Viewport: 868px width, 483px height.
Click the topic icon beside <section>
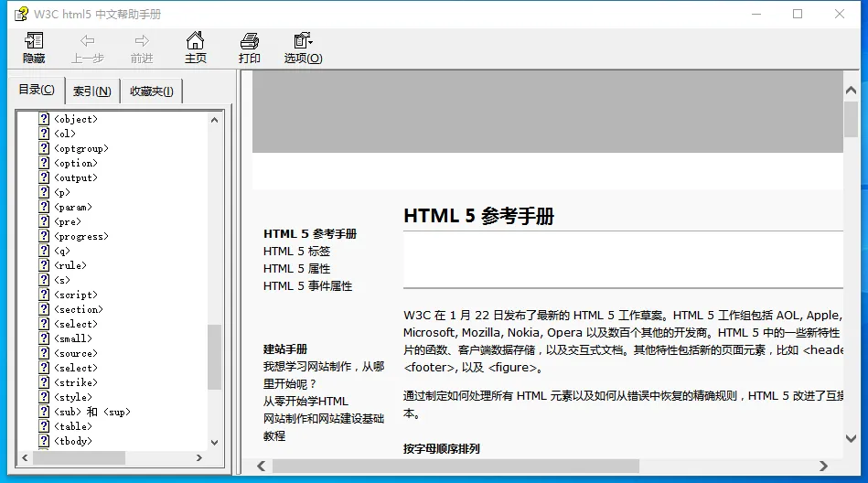[44, 309]
